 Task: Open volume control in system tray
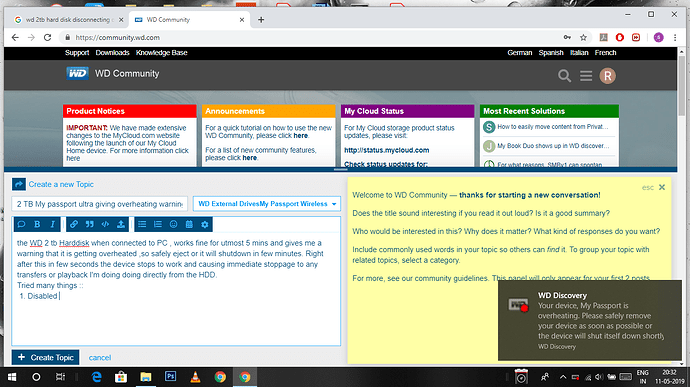tap(599, 377)
